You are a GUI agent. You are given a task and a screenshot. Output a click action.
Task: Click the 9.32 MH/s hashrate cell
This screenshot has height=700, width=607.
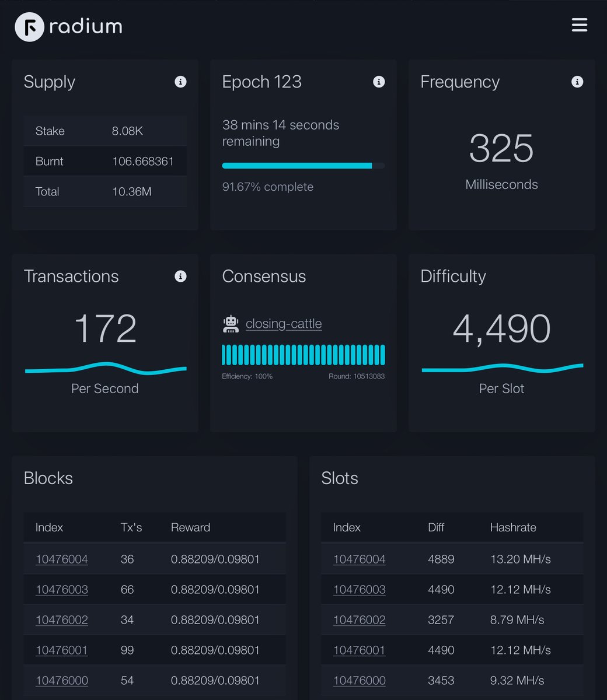tap(517, 681)
